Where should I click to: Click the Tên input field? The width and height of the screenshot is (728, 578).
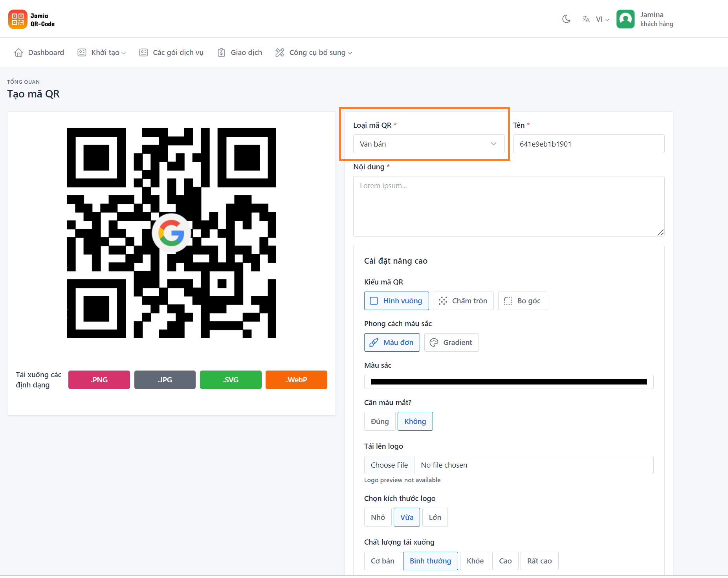pyautogui.click(x=589, y=144)
